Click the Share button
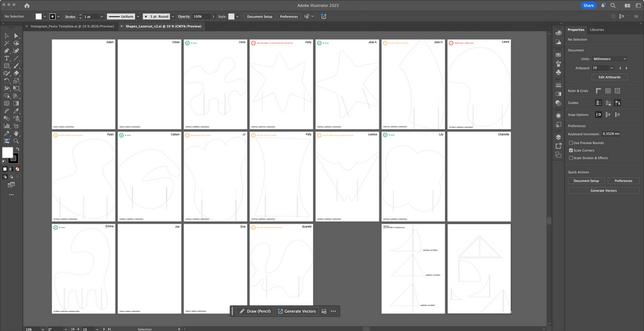644x331 pixels. (x=588, y=5)
